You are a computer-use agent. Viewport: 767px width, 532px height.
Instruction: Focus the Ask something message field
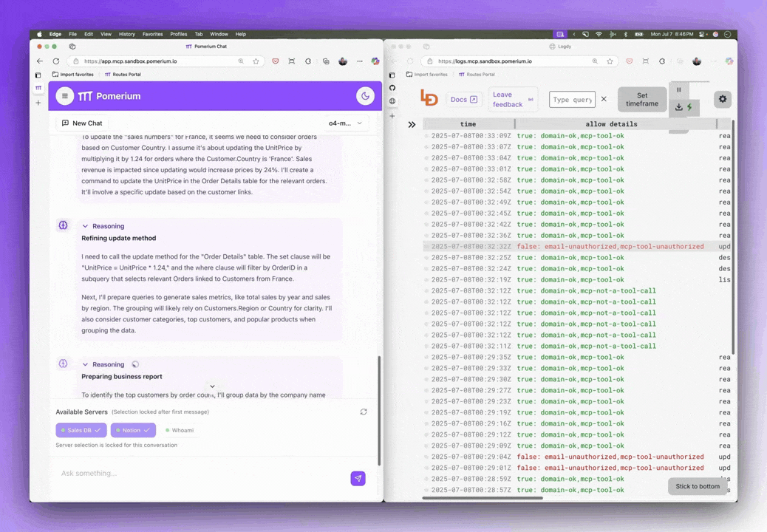coord(202,474)
